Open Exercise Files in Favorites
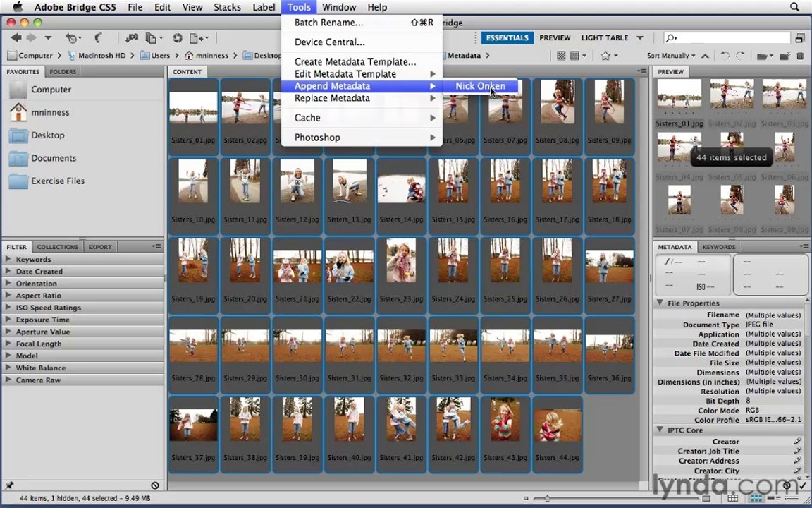 [58, 181]
